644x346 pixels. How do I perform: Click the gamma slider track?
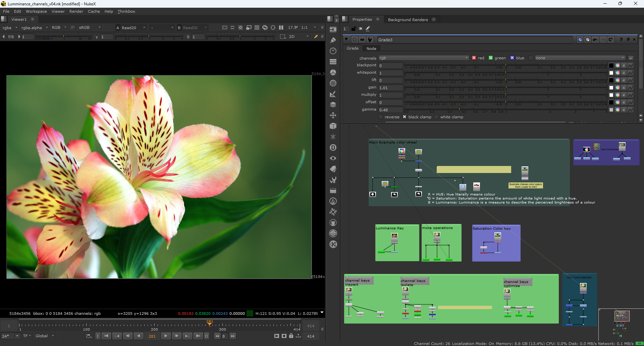(503, 110)
